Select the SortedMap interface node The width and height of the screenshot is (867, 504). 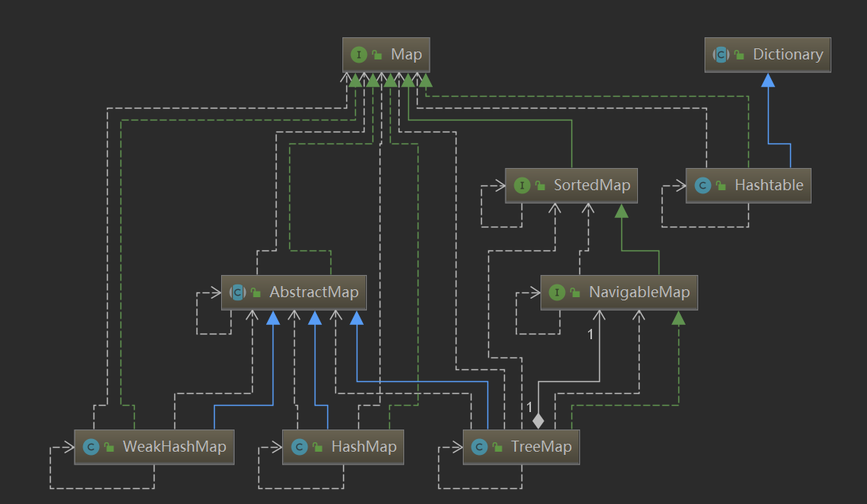pos(571,185)
